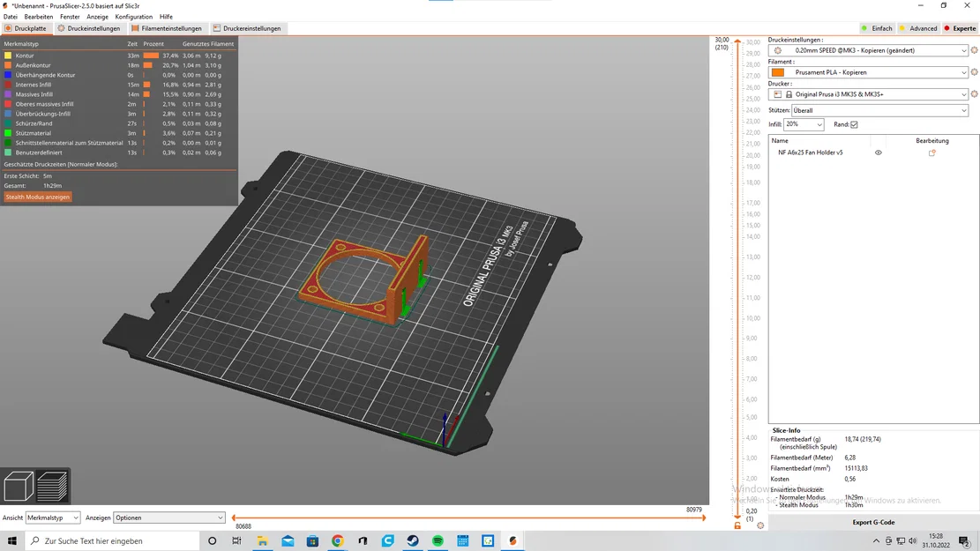Image resolution: width=980 pixels, height=551 pixels.
Task: Open the Ansicht Merkmalstyp dropdown
Action: pos(53,517)
